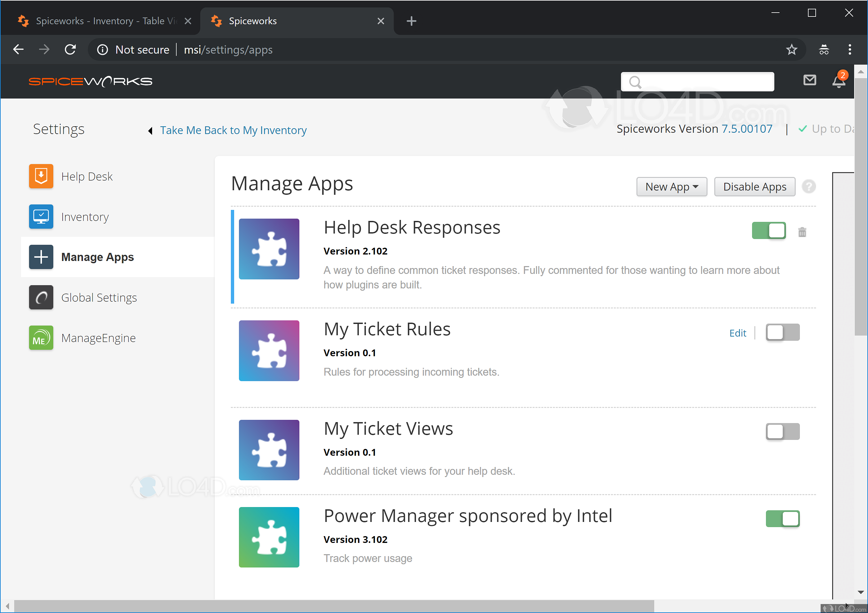Open the incognito profile icon
This screenshot has height=613, width=868.
coord(824,49)
